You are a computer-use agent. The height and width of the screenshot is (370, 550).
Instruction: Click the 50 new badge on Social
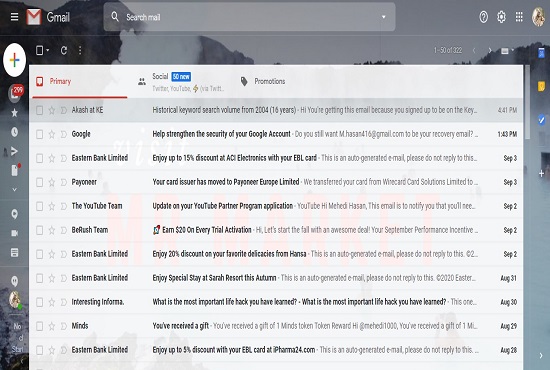181,76
